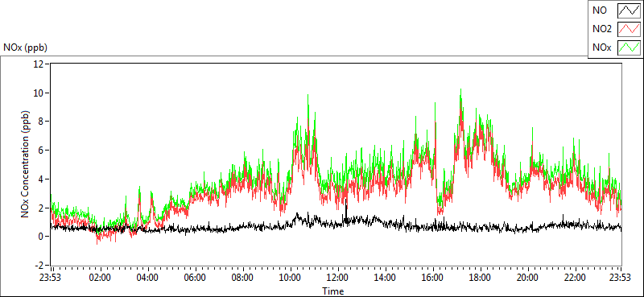Click the 'NOx (ppb)' graph caption
The width and height of the screenshot is (644, 297).
coord(25,47)
